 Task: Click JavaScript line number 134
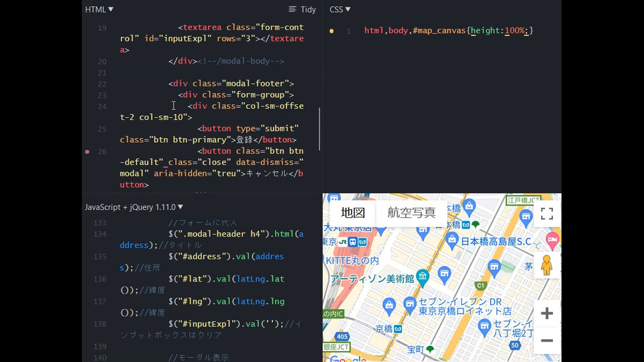pyautogui.click(x=100, y=235)
